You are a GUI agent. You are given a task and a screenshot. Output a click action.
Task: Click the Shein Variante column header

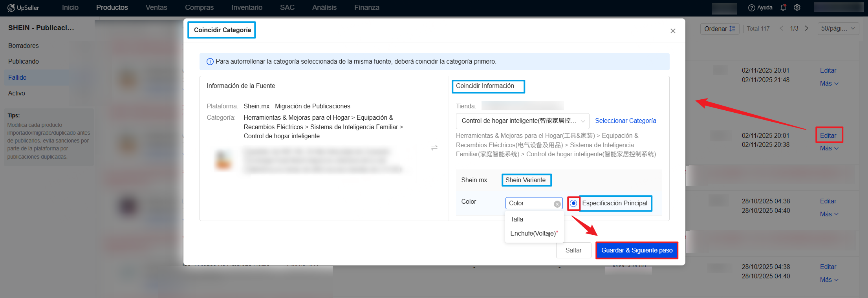(526, 180)
